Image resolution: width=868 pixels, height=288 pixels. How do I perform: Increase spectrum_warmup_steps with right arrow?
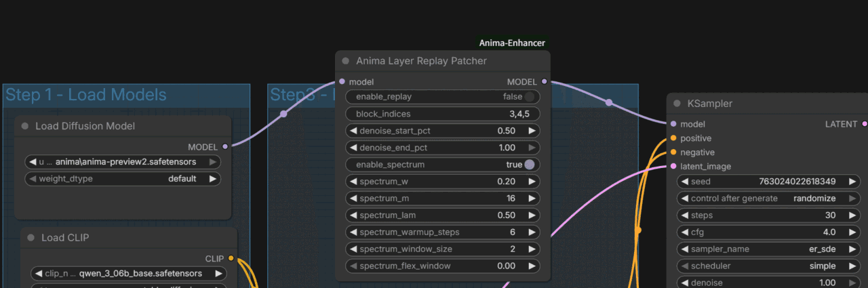(532, 232)
